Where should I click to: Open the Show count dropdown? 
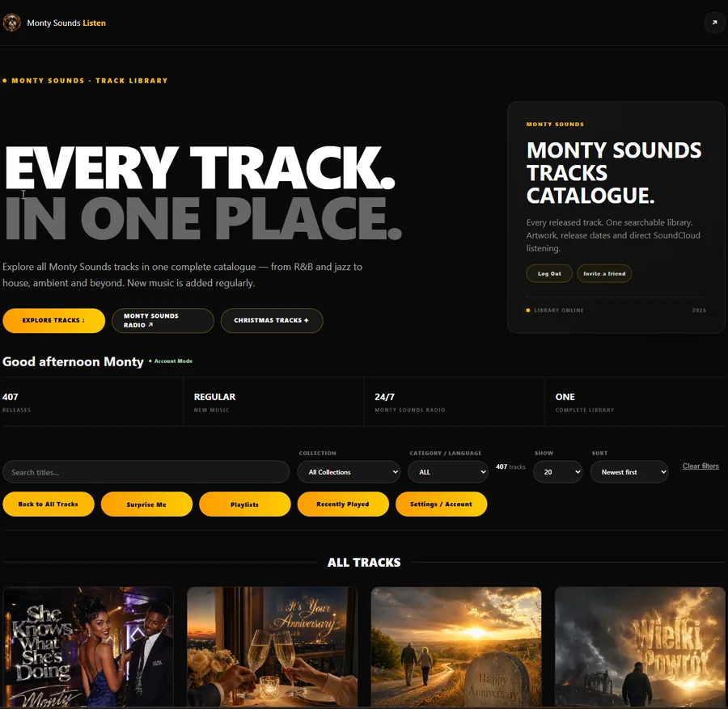[x=557, y=472]
